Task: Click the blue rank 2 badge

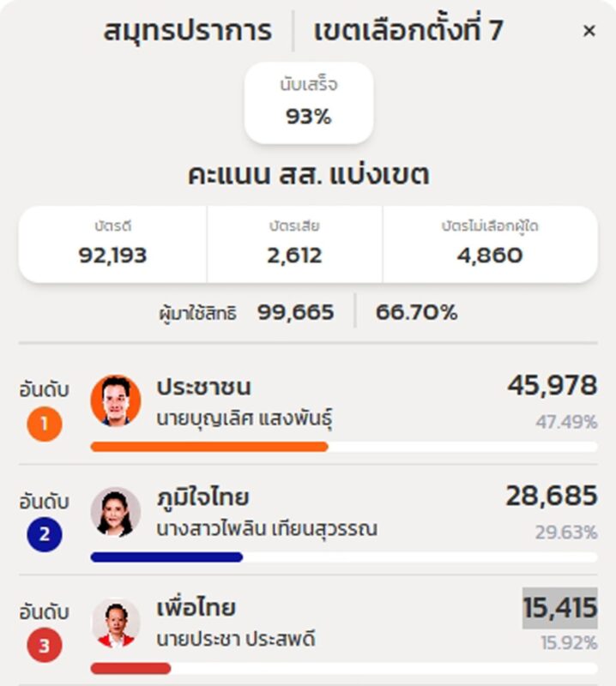Action: pyautogui.click(x=45, y=535)
